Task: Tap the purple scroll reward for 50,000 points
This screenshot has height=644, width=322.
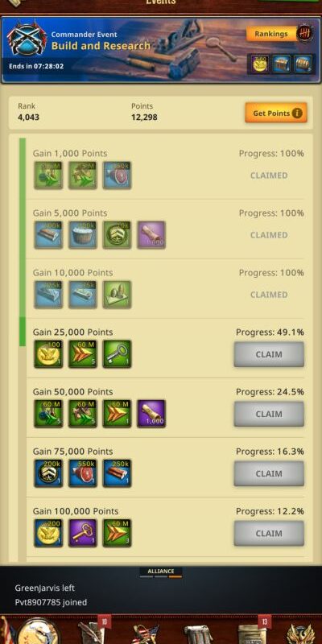Action: point(151,414)
